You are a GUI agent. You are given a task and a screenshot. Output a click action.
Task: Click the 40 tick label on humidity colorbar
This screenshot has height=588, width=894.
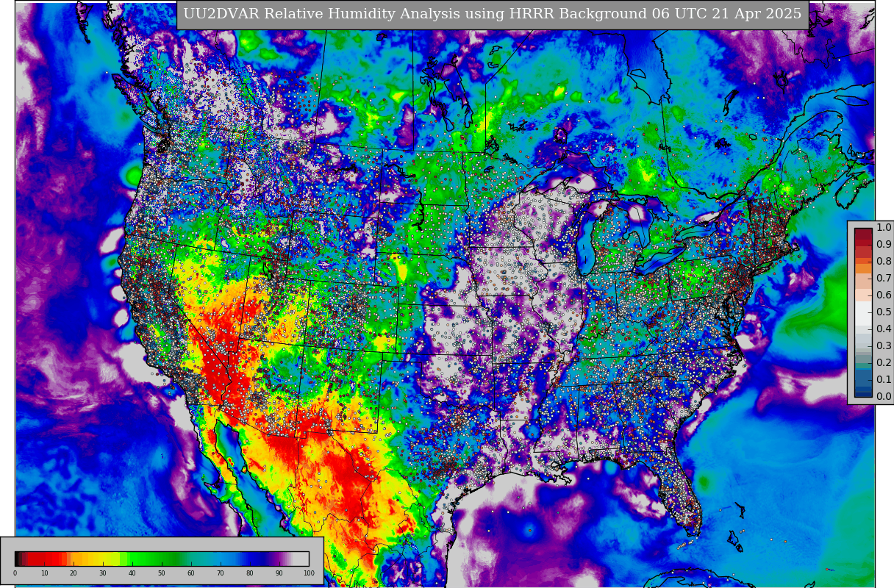(132, 573)
